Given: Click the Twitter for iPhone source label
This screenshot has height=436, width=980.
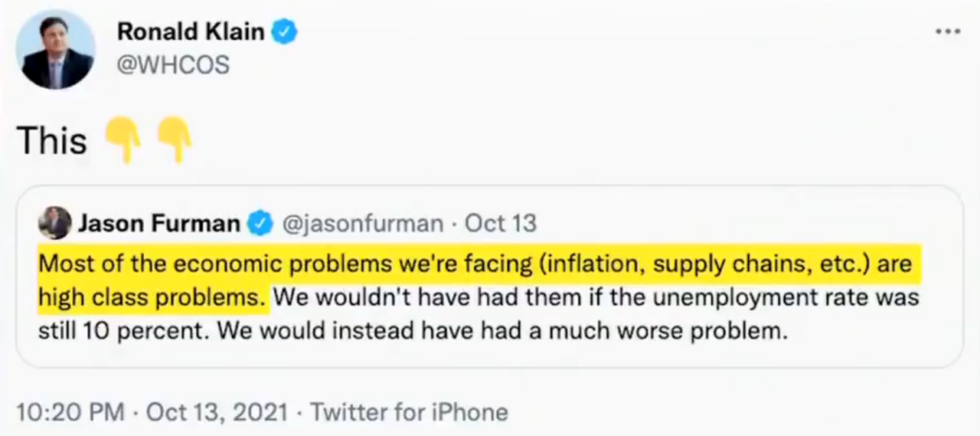Looking at the screenshot, I should coord(409,412).
